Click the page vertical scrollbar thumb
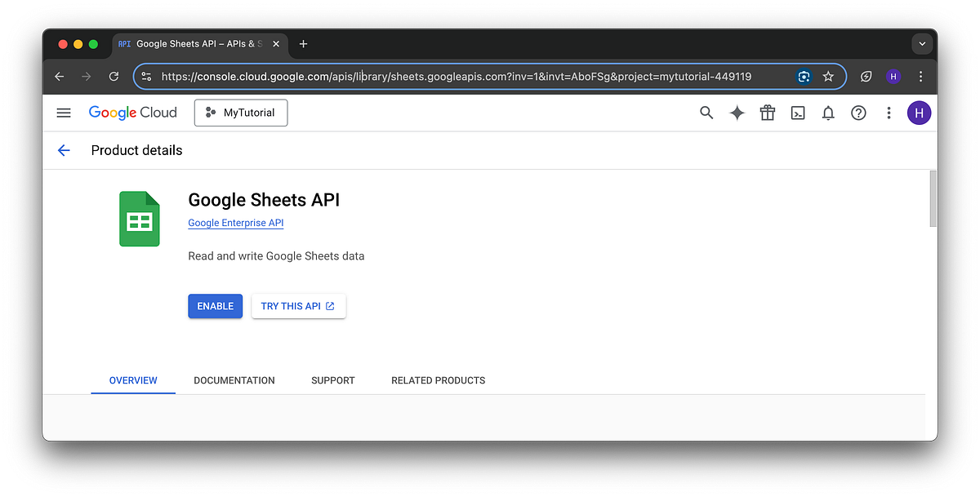 933,199
